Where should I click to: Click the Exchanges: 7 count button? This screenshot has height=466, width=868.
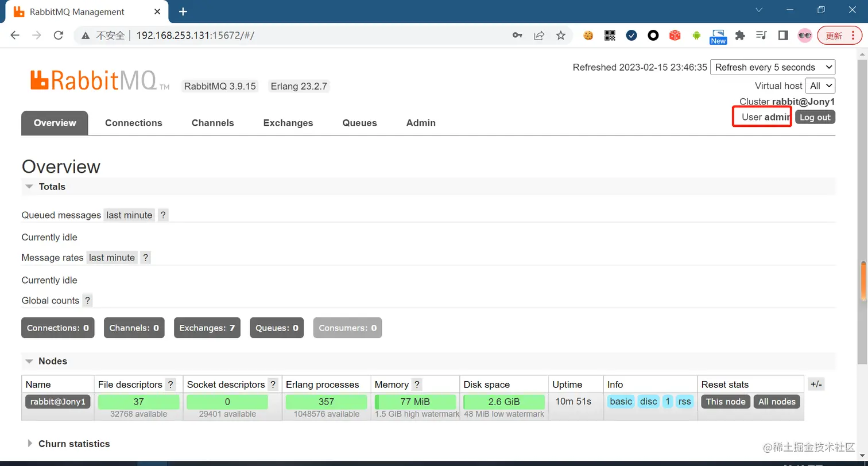207,328
